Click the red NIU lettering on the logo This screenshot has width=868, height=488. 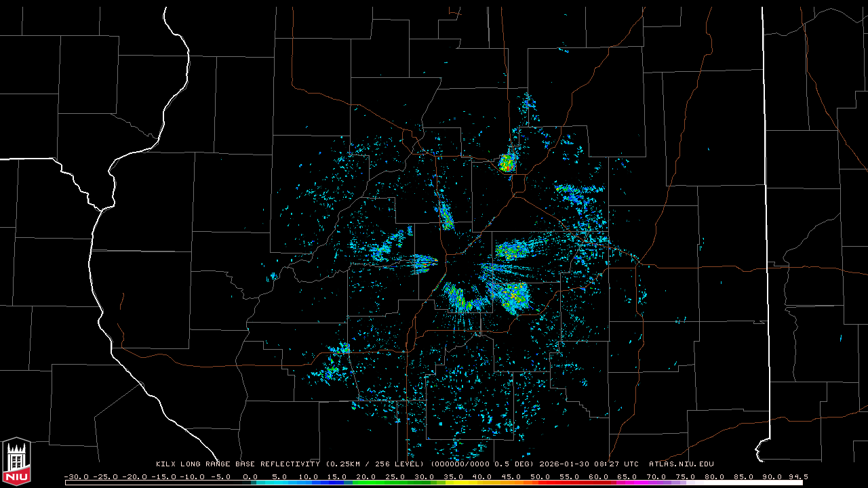click(16, 475)
